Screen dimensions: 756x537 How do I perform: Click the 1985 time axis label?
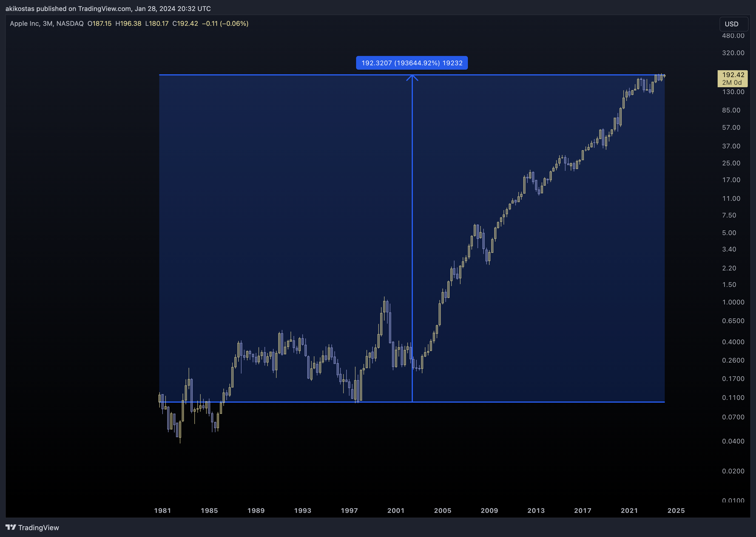pyautogui.click(x=209, y=511)
